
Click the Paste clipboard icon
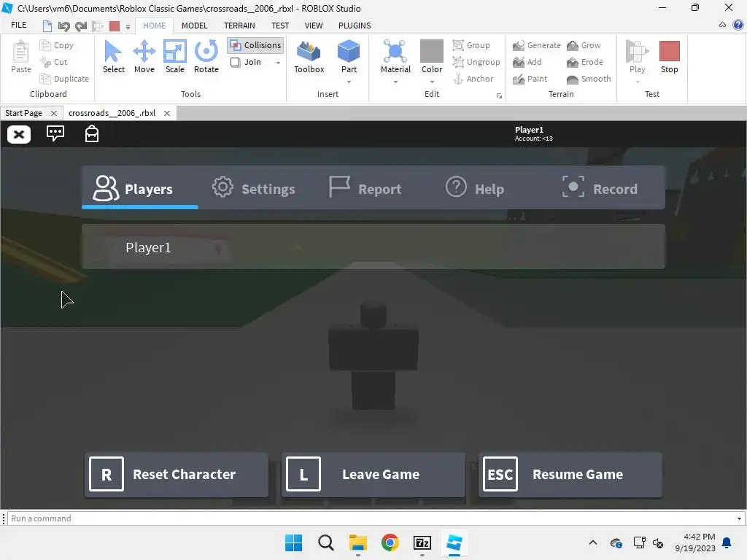[21, 52]
